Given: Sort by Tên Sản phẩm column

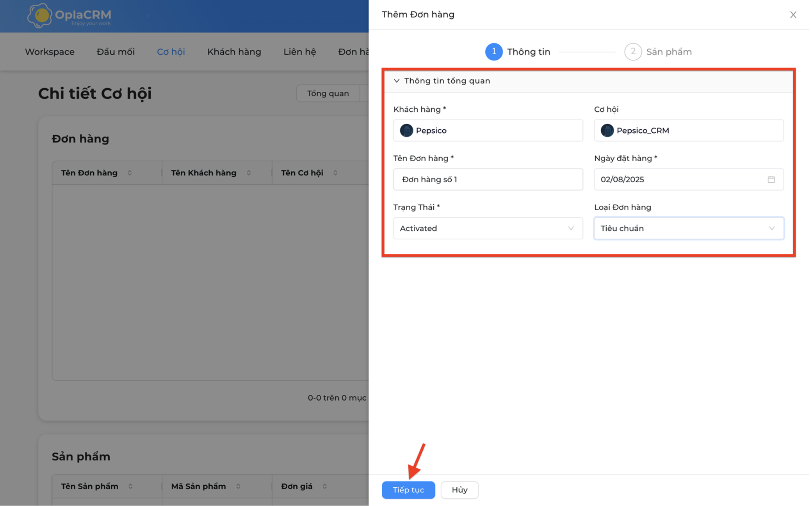Looking at the screenshot, I should coord(130,486).
